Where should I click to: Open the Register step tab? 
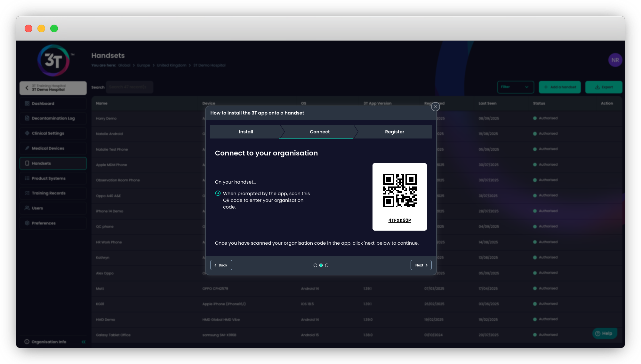(x=394, y=132)
